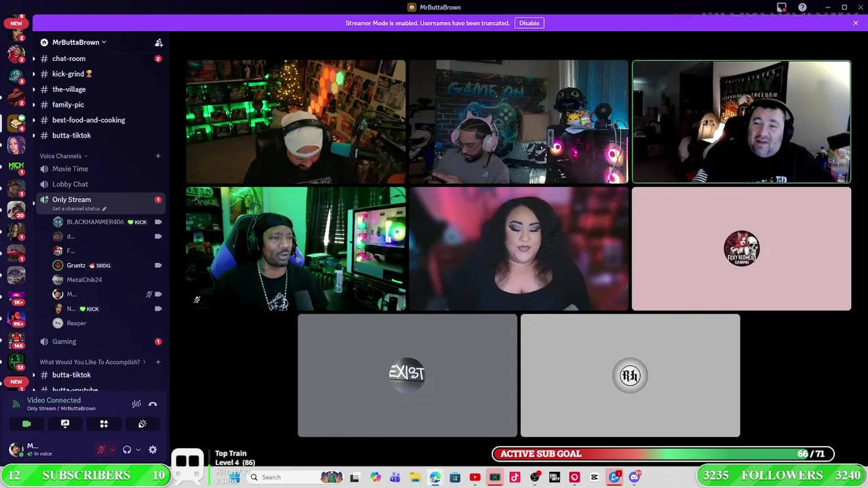This screenshot has width=868, height=488.
Task: Open the Discord inbox icon in title bar
Action: [782, 7]
